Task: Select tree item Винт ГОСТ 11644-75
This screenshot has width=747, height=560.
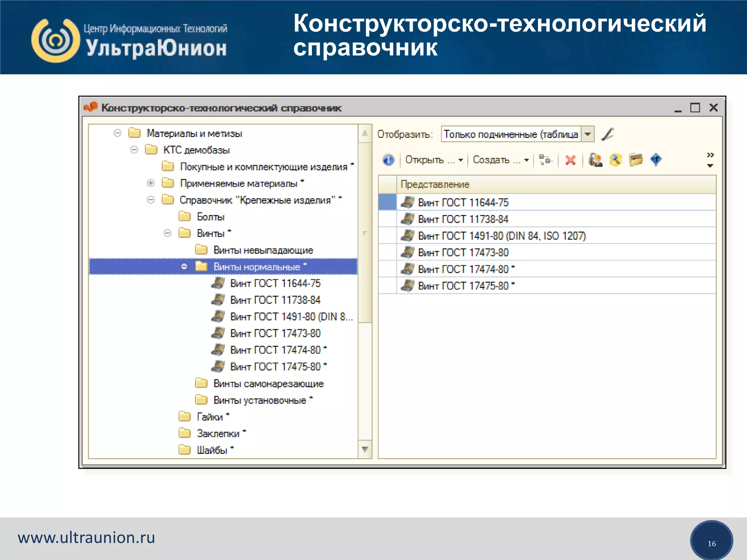Action: [x=275, y=283]
